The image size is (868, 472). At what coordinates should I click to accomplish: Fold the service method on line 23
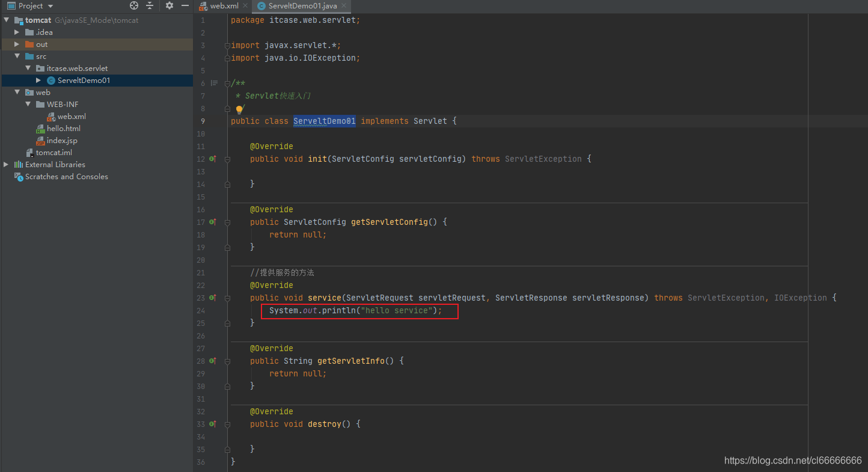[227, 298]
